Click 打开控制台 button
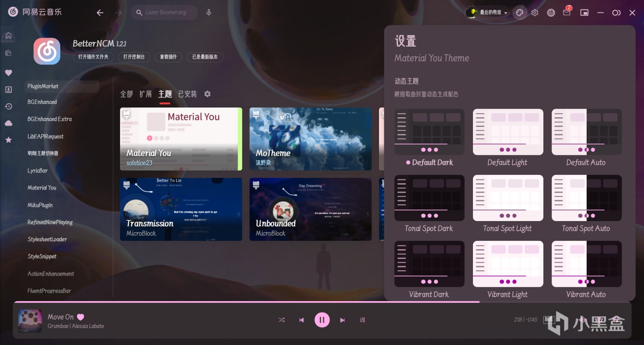This screenshot has width=644, height=345. 134,57
